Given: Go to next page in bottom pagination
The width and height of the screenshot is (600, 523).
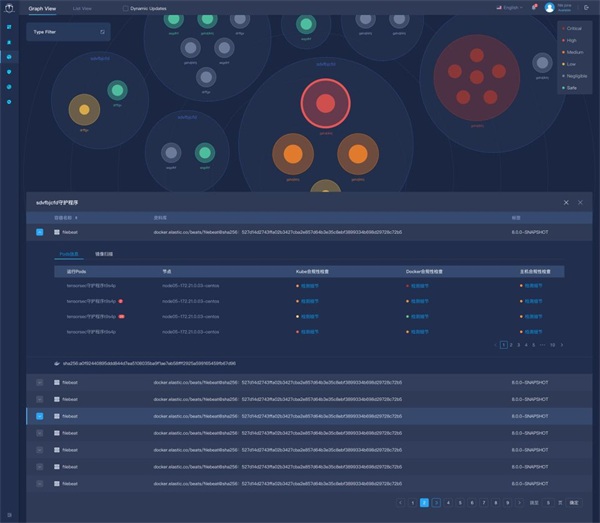Looking at the screenshot, I should [x=520, y=502].
